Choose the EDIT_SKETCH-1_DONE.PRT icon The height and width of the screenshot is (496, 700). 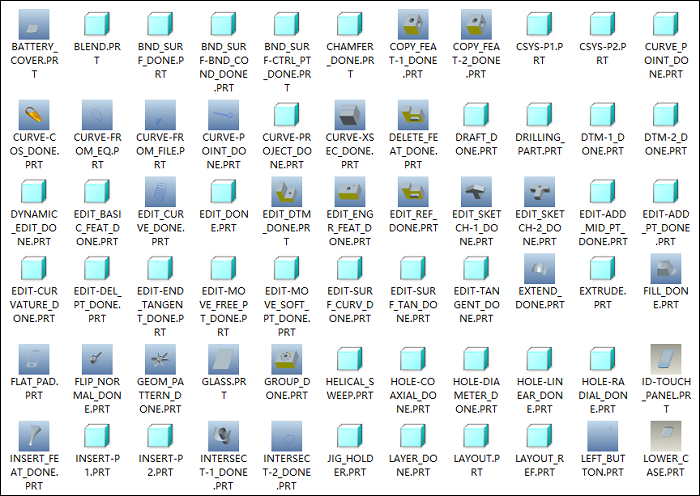(x=476, y=192)
